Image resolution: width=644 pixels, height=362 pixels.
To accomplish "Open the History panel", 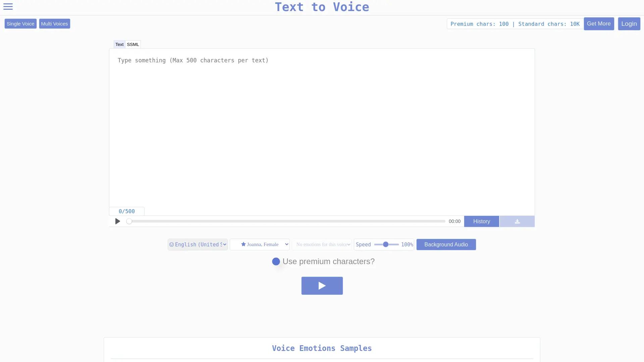I will (481, 221).
